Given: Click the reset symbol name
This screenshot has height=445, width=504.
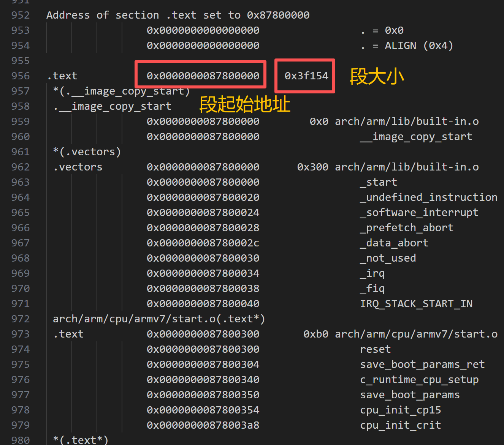Looking at the screenshot, I should 375,349.
